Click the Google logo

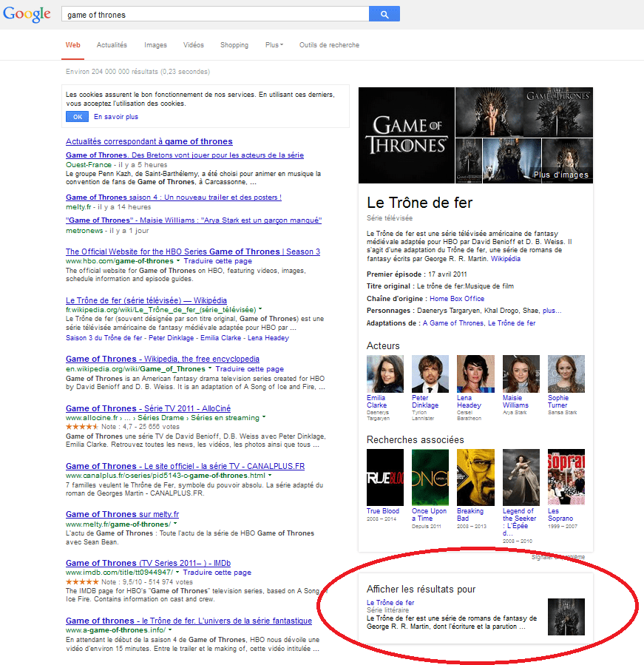27,14
